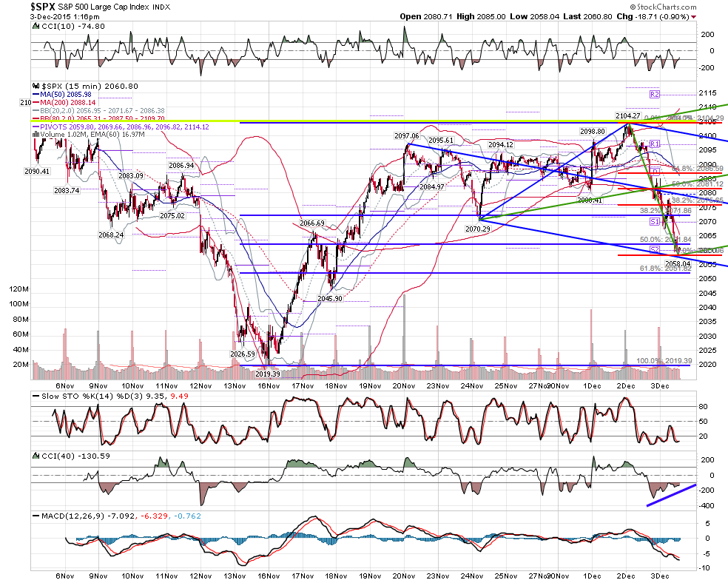Click the 2066.69 price label
This screenshot has height=580, width=728.
pyautogui.click(x=312, y=223)
